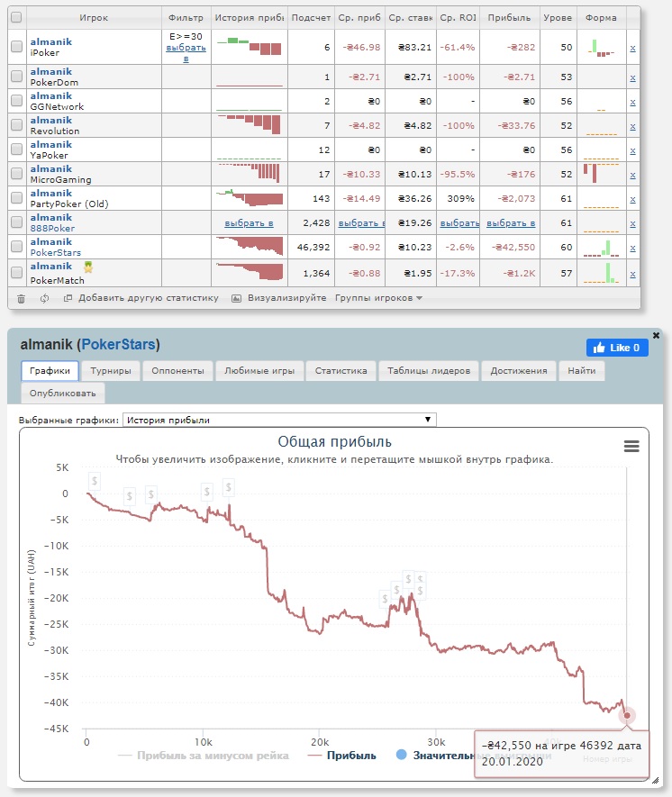Remove the MicroGaming row with its x
This screenshot has height=797, width=672.
(x=633, y=176)
